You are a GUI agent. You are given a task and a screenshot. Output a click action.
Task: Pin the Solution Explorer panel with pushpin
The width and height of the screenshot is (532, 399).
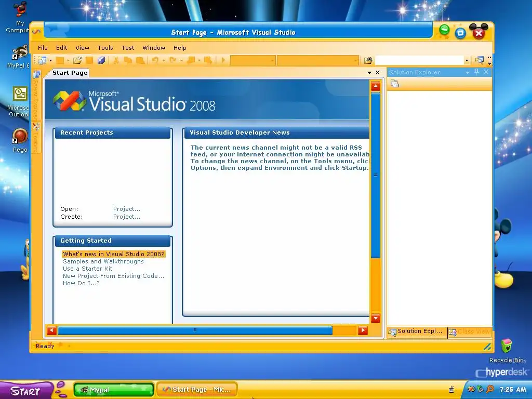click(477, 72)
